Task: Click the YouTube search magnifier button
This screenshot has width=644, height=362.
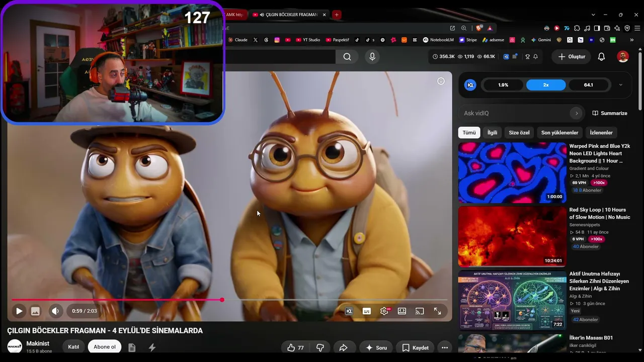Action: click(347, 57)
